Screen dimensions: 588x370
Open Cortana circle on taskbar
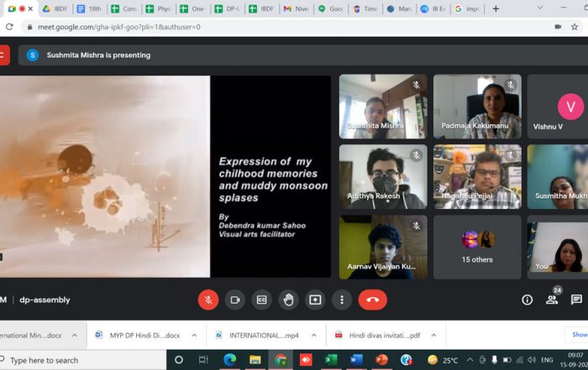(x=179, y=360)
